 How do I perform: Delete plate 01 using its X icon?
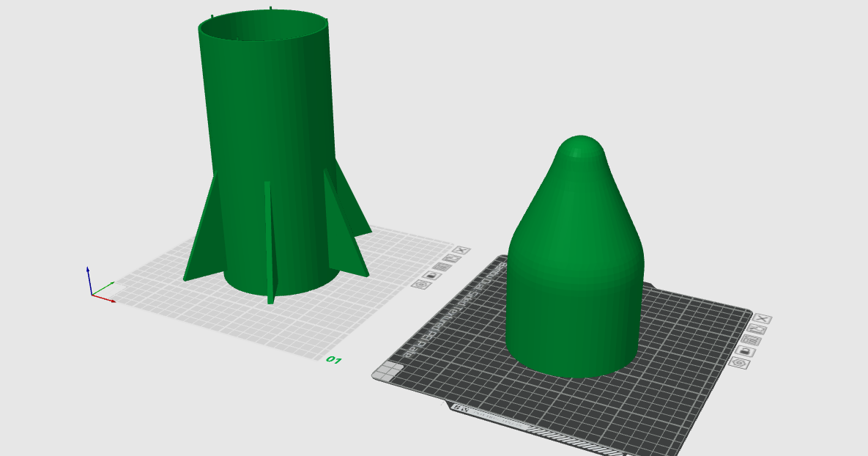click(461, 250)
